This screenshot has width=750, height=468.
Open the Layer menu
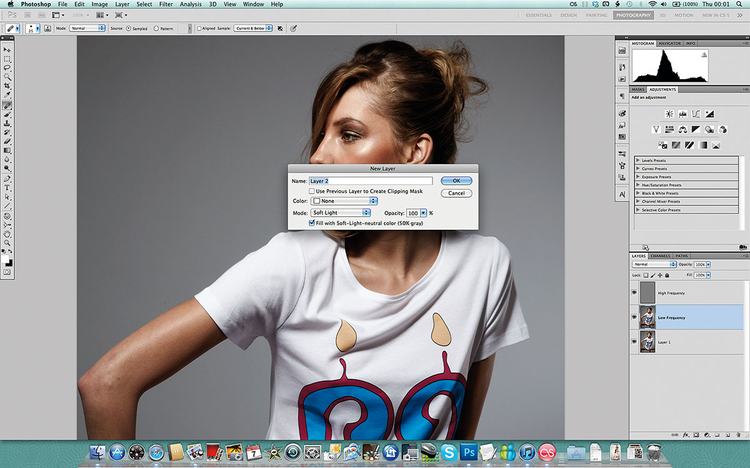[x=122, y=4]
